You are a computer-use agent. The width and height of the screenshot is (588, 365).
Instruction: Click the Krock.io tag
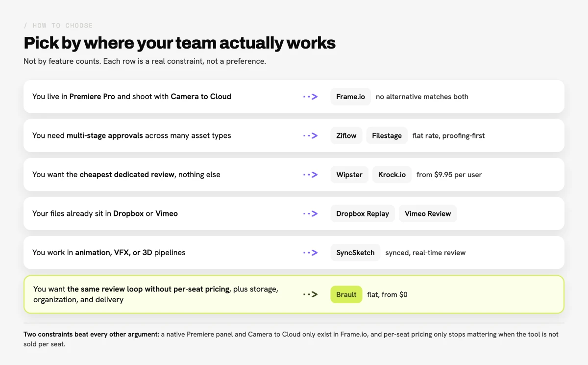point(392,175)
